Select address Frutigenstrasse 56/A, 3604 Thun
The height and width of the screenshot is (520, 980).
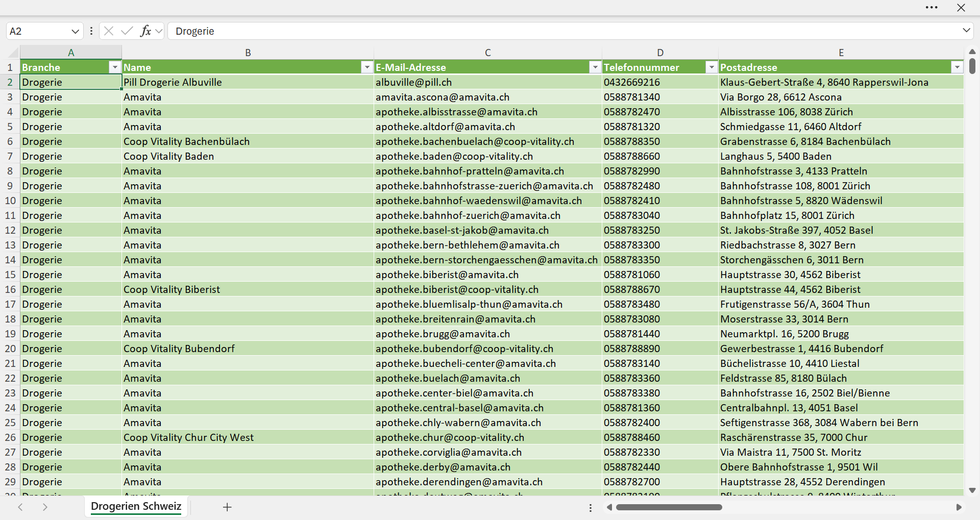[841, 304]
